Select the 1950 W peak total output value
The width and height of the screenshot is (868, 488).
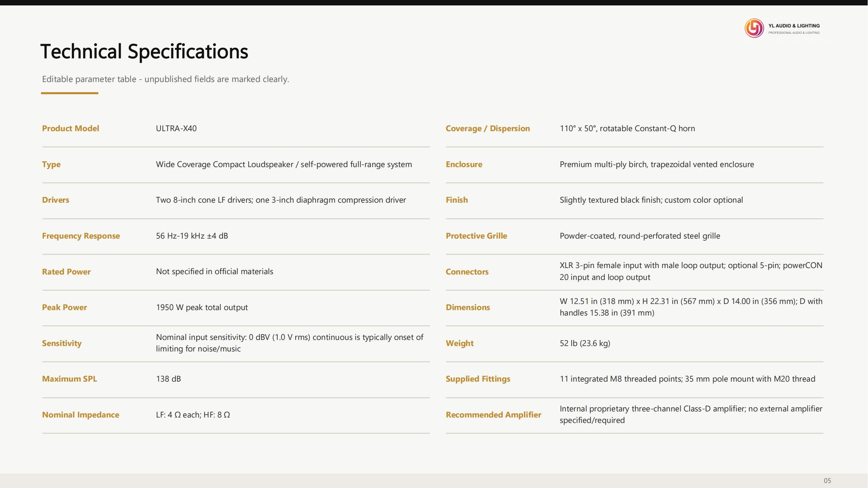(x=202, y=307)
